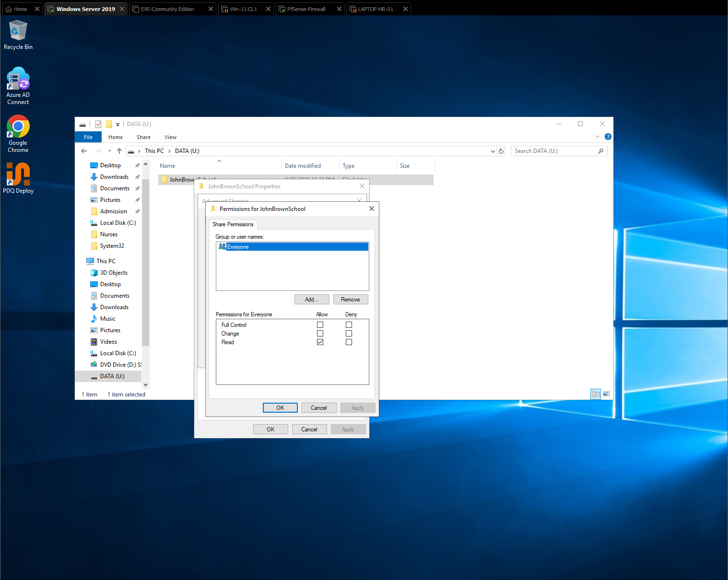Click the Add... button for group names
728x580 pixels.
(x=312, y=300)
